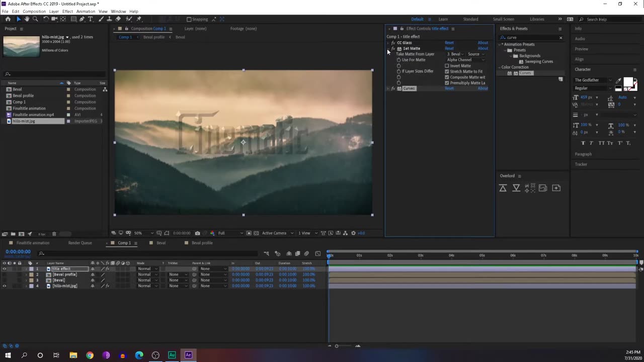Open the Composition menu
644x362 pixels.
pyautogui.click(x=34, y=11)
